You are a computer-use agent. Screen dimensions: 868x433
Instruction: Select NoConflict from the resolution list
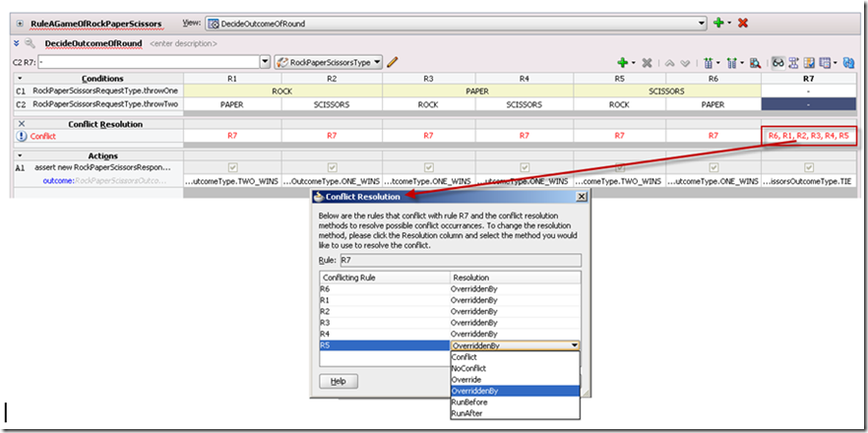tap(470, 367)
